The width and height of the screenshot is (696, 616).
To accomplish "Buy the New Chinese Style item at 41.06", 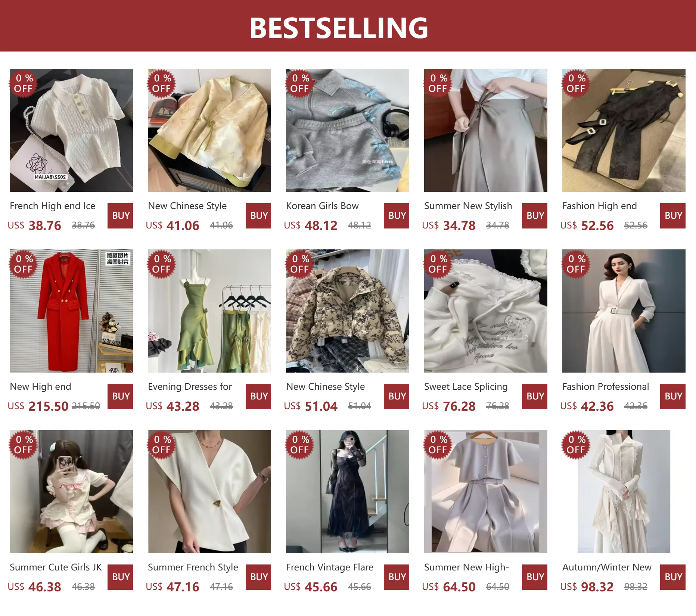I will click(x=258, y=216).
